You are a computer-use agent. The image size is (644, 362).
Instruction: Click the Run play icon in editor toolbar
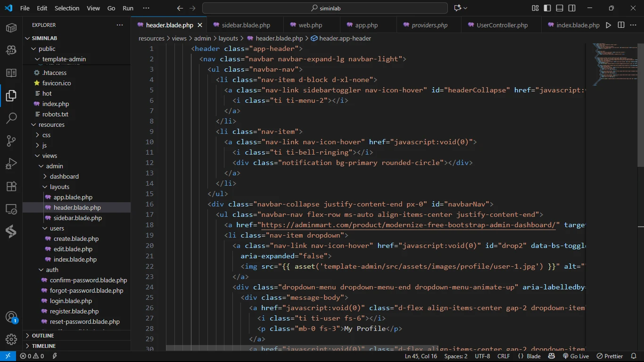click(608, 25)
